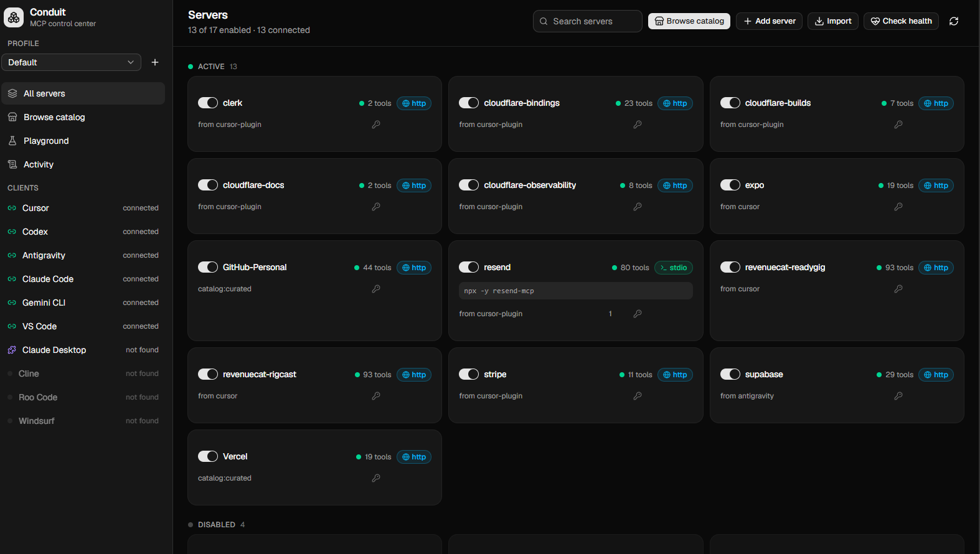This screenshot has height=554, width=980.
Task: Click http badge on clerk card
Action: pyautogui.click(x=414, y=103)
